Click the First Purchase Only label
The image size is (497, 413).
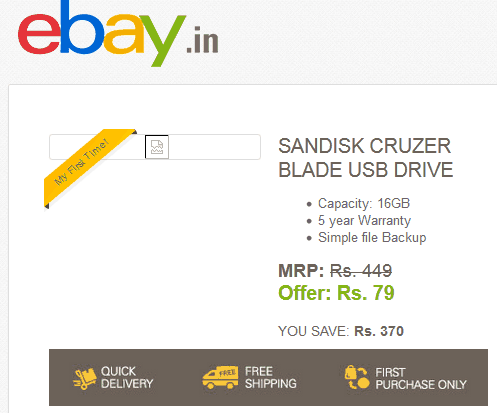click(421, 378)
